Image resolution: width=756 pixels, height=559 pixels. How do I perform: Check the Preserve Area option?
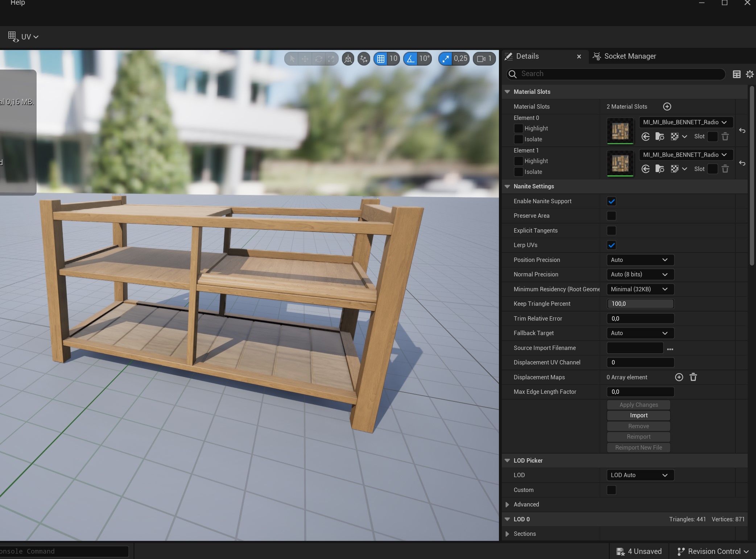(x=611, y=216)
